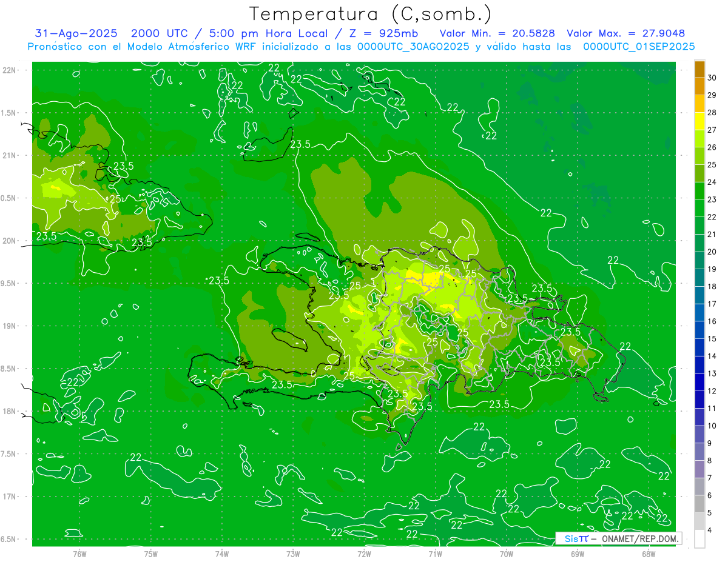Click the white legend swatch below 4
This screenshot has height=562, width=728.
click(700, 540)
